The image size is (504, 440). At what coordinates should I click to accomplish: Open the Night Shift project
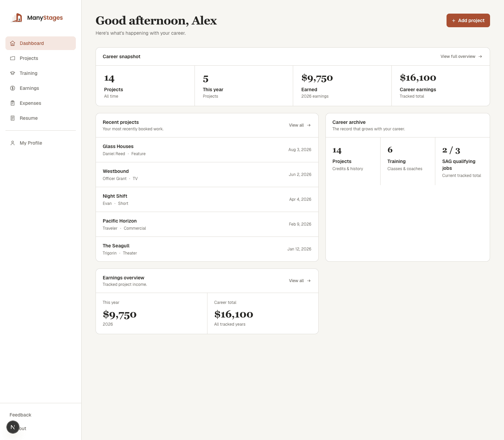pyautogui.click(x=207, y=199)
